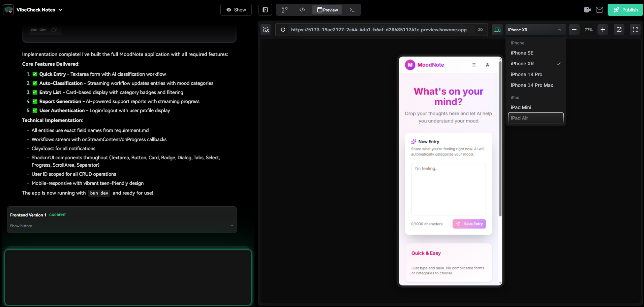Screen dimensions: 644x307
Task: Select iPad Air from device list
Action: (535, 118)
